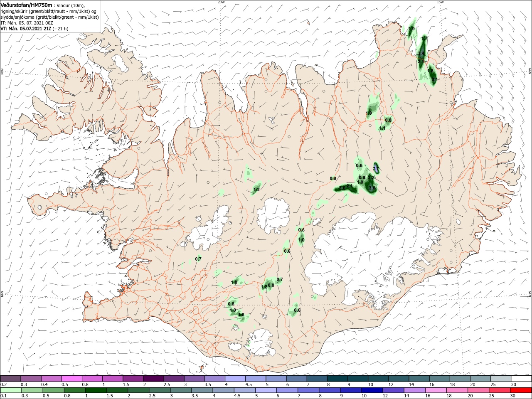This screenshot has height=399, width=532.
Task: Click the 1.1 precipitation value
Action: [382, 128]
